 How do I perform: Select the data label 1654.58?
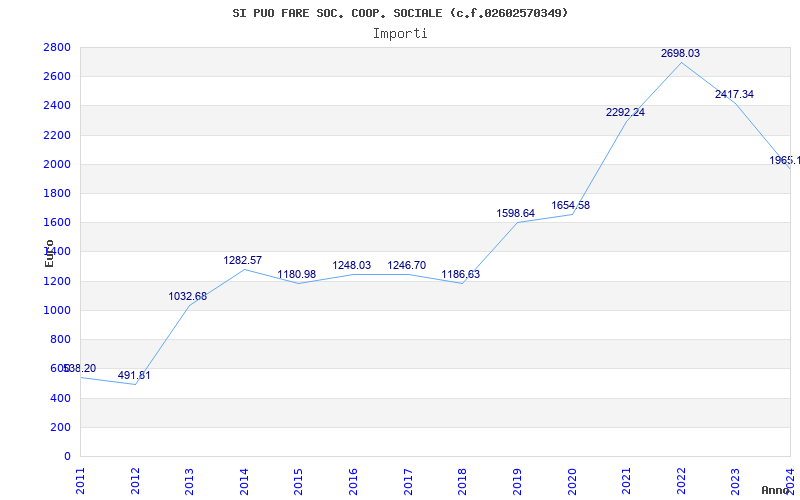click(570, 205)
